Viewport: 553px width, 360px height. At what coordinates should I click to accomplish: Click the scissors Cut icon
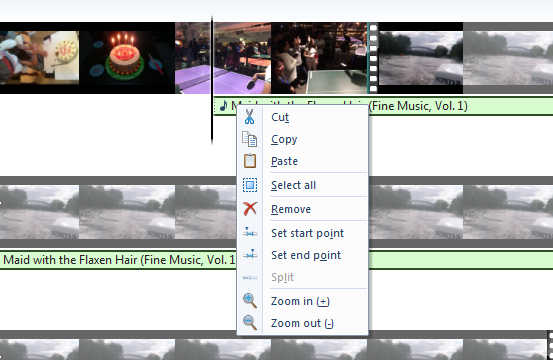pyautogui.click(x=249, y=117)
